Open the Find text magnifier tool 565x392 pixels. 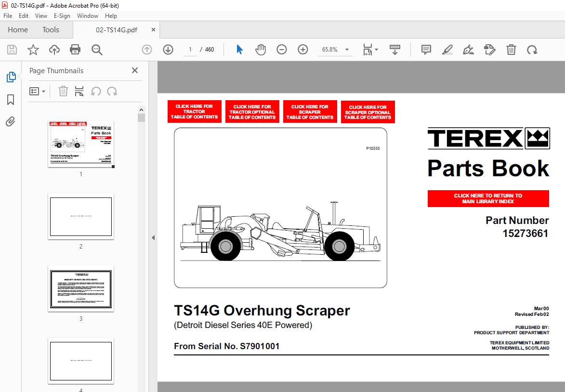point(96,50)
